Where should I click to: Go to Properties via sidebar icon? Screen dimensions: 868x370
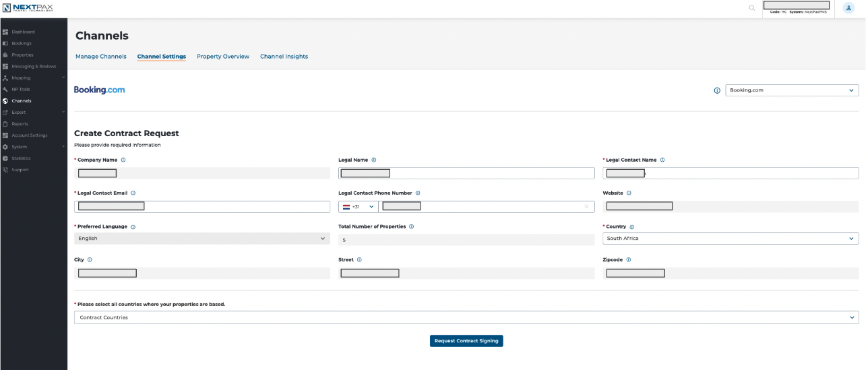tap(5, 55)
